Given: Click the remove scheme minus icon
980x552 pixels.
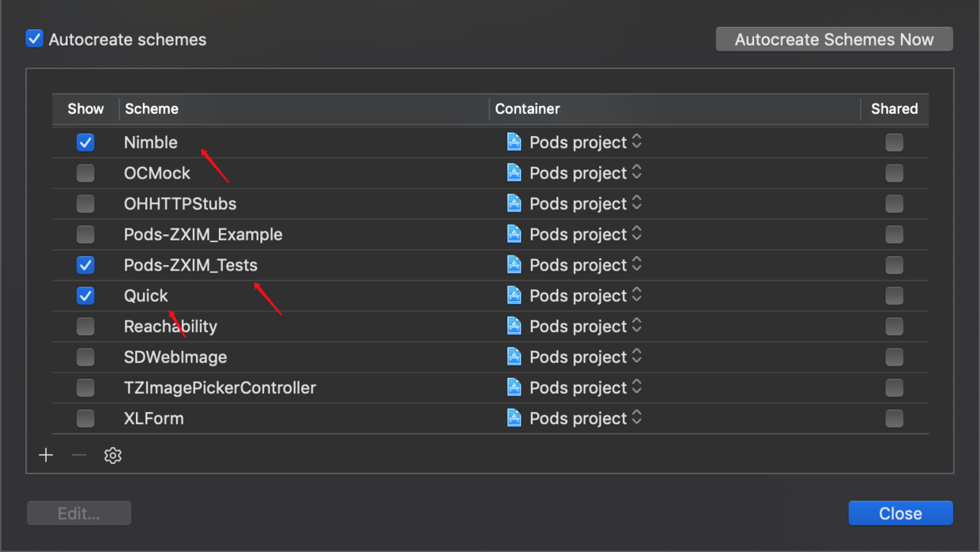Looking at the screenshot, I should pyautogui.click(x=79, y=456).
